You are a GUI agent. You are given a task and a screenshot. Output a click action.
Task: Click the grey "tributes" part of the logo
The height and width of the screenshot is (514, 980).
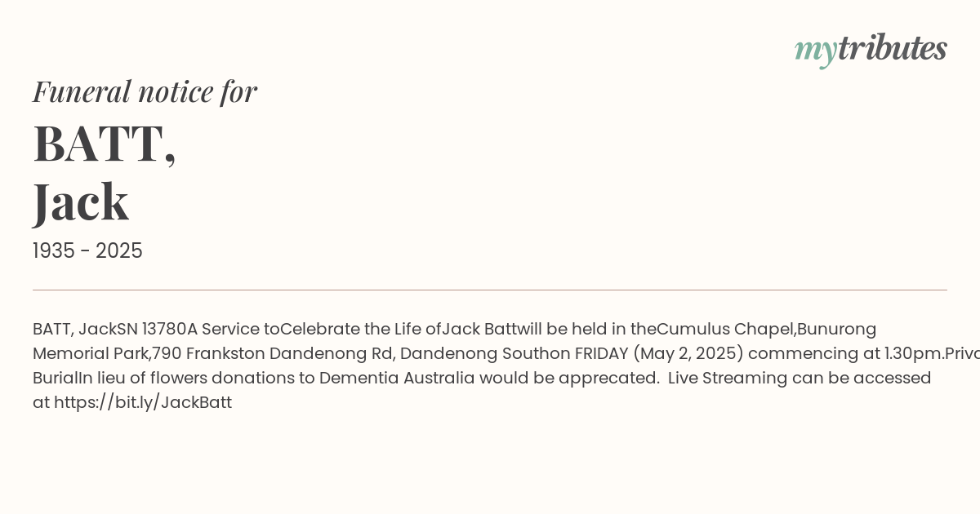pos(893,49)
